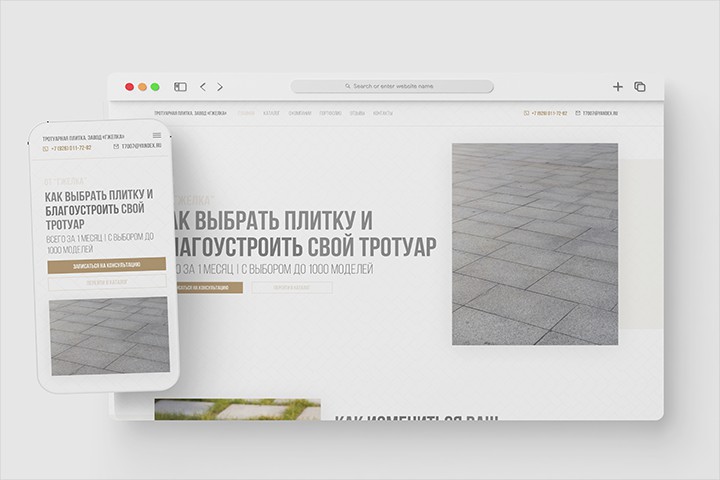This screenshot has width=720, height=480.
Task: Open the 'Контакты' menu item on the desktop site
Action: click(382, 113)
